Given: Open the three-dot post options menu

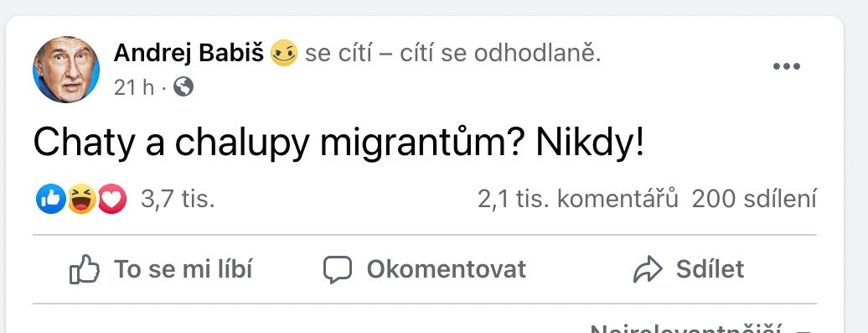Looking at the screenshot, I should tap(787, 66).
